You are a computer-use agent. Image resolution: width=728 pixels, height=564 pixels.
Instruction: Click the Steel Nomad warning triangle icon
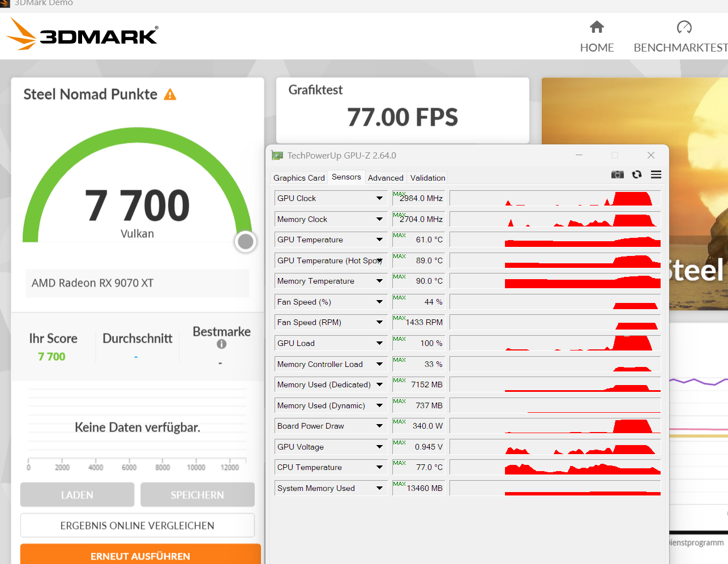tap(170, 95)
